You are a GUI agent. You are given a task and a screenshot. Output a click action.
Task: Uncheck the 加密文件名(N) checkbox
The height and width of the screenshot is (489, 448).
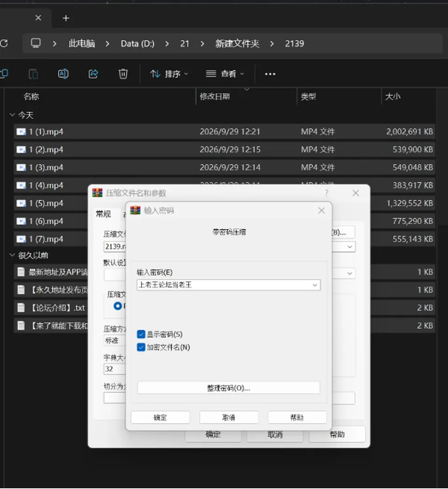[x=141, y=347]
